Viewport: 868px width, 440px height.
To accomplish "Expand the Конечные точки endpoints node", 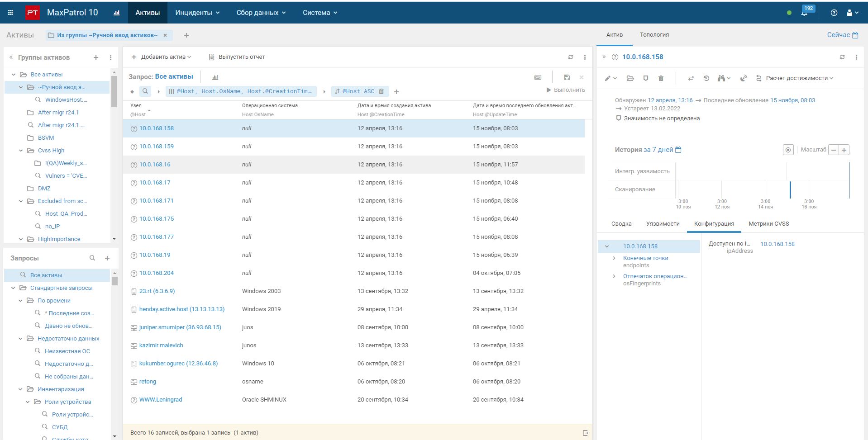I will [x=614, y=258].
